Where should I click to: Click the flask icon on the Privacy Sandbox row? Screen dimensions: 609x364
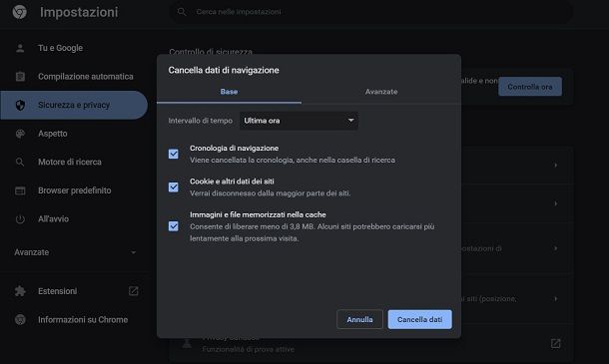click(x=187, y=343)
